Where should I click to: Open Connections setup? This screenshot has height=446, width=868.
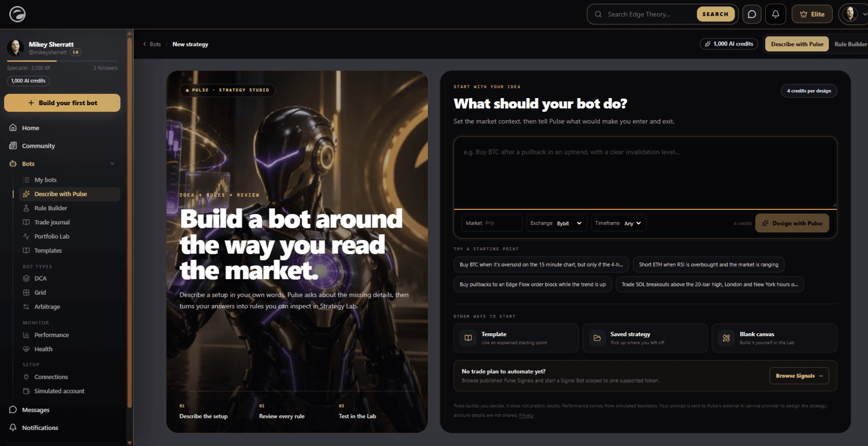click(51, 377)
